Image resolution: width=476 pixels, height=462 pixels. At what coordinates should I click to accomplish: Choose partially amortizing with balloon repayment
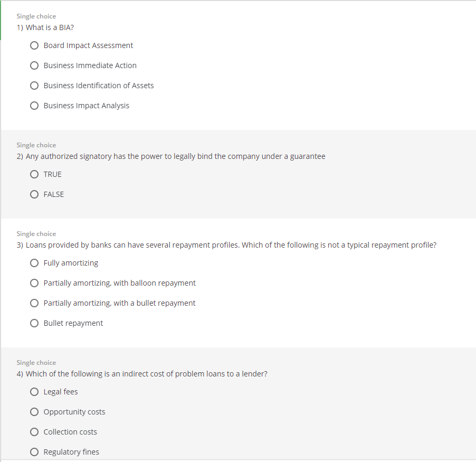tap(35, 283)
